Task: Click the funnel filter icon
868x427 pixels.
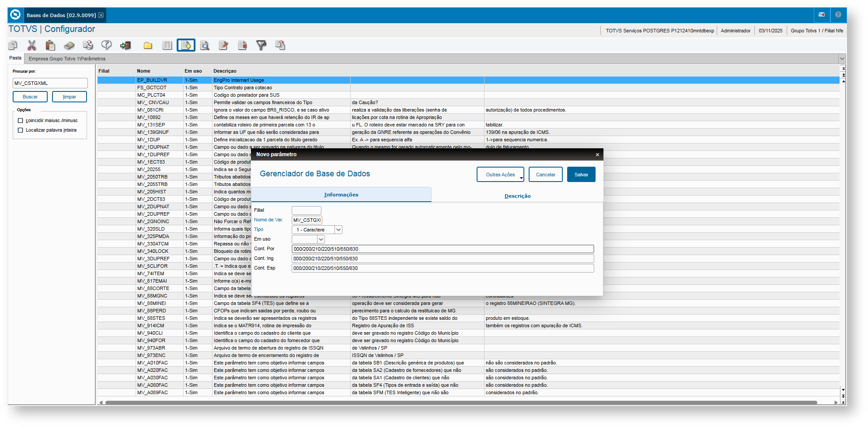Action: pos(261,45)
